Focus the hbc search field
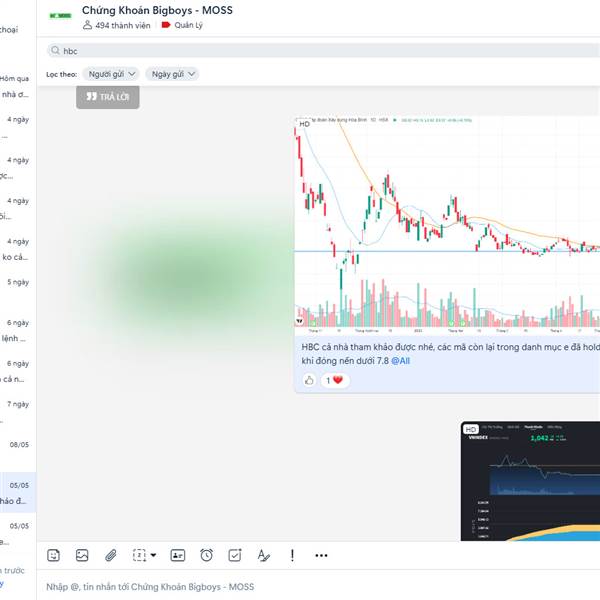This screenshot has height=600, width=600. click(323, 51)
